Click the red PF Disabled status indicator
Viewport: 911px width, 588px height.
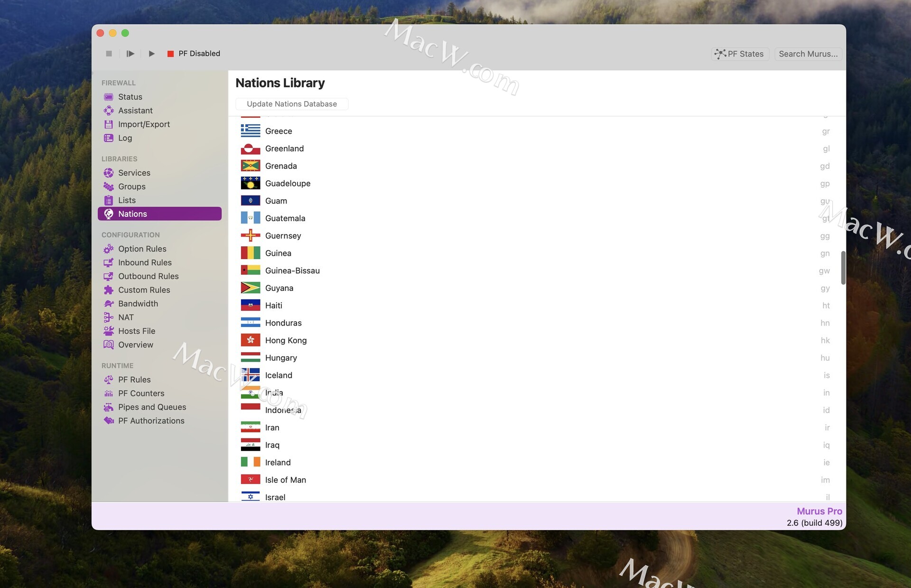point(170,54)
